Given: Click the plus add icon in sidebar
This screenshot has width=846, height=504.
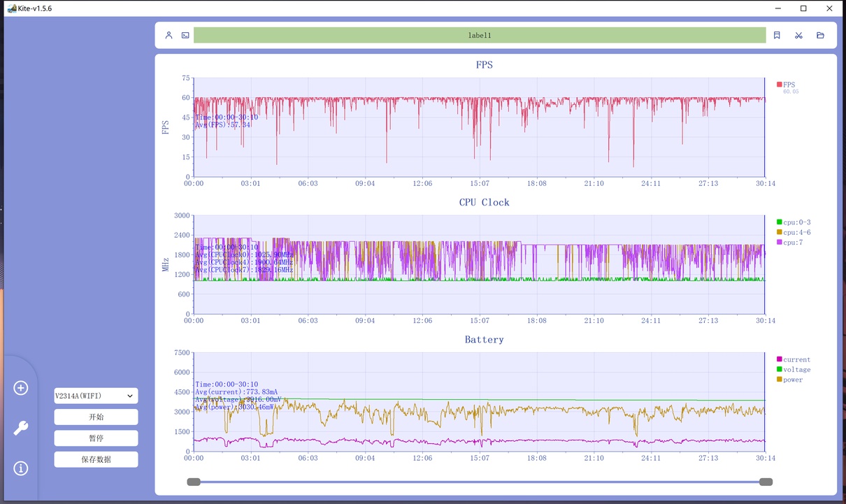Looking at the screenshot, I should coord(21,388).
